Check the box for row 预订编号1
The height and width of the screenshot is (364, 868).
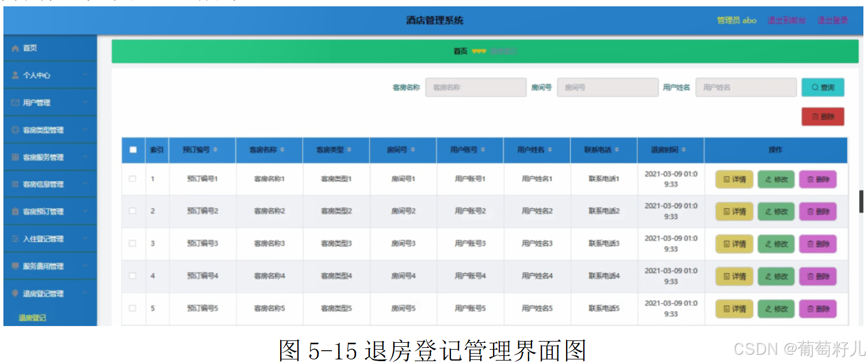click(x=133, y=179)
